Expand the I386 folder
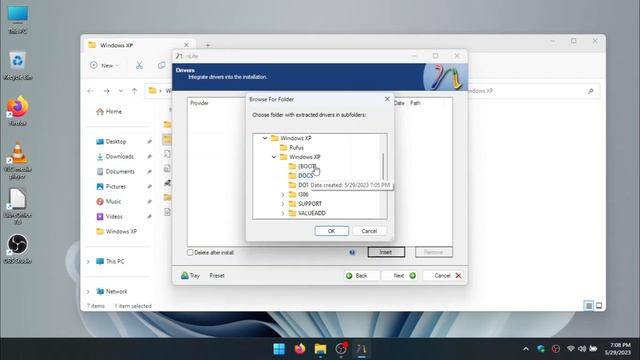Viewport: 640px width, 360px height. (283, 195)
